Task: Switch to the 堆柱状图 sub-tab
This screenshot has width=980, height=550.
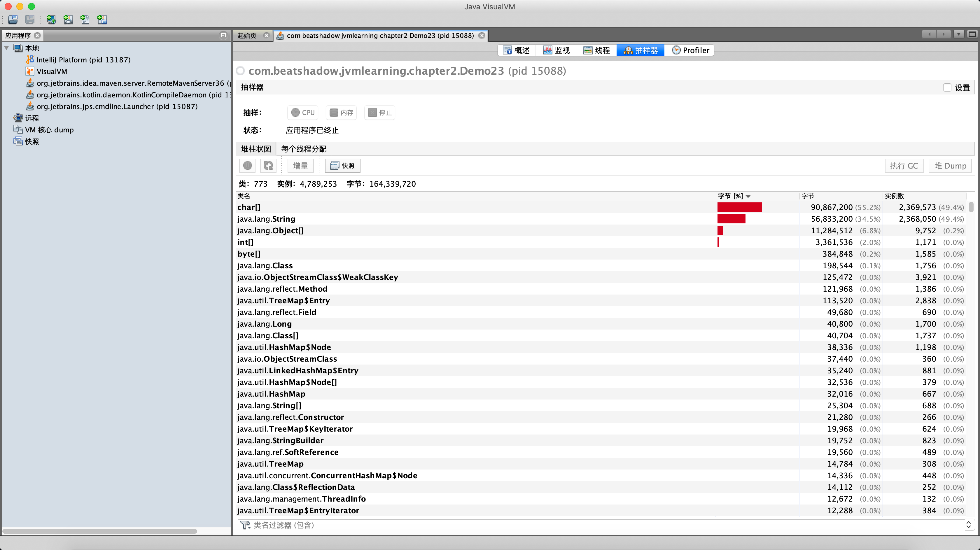Action: click(x=256, y=149)
